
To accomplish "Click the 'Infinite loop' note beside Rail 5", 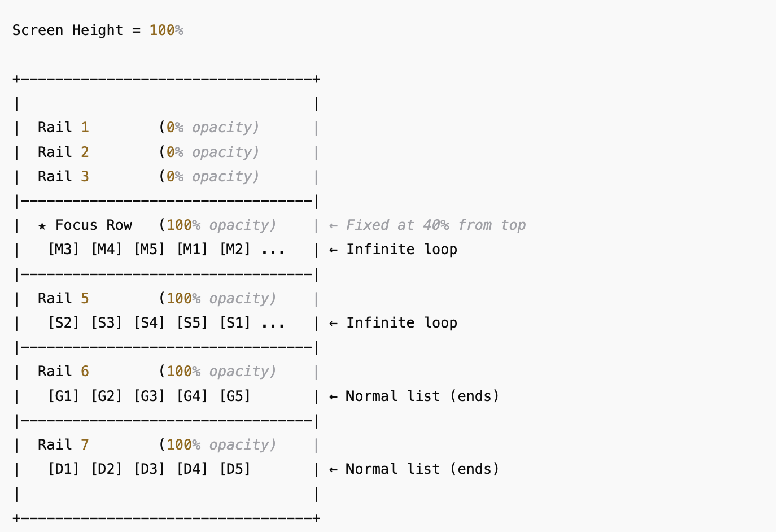I will click(x=402, y=323).
